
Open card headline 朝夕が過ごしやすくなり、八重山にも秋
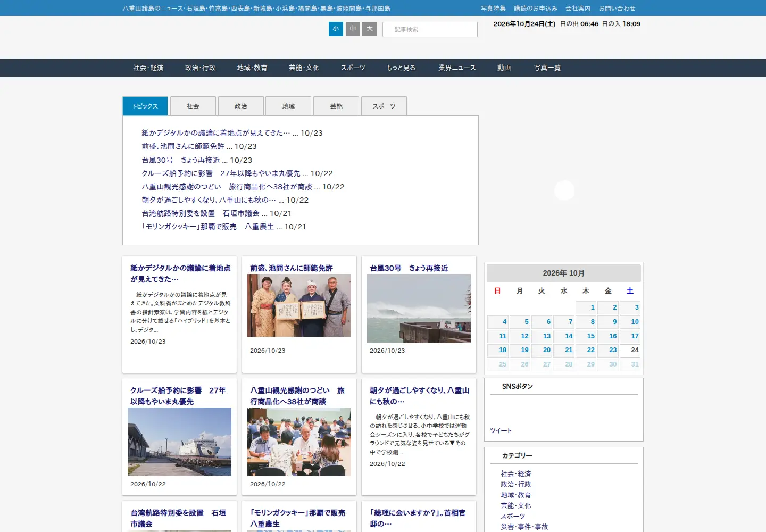[x=420, y=396]
